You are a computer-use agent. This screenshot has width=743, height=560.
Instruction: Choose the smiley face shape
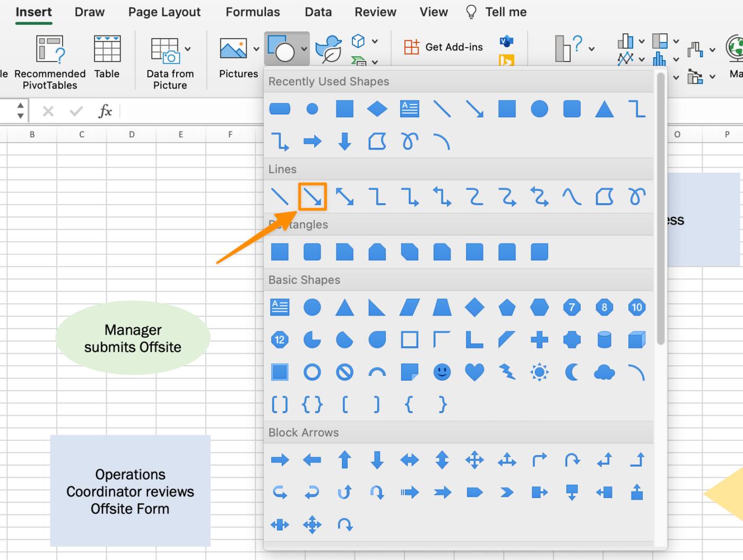(442, 372)
